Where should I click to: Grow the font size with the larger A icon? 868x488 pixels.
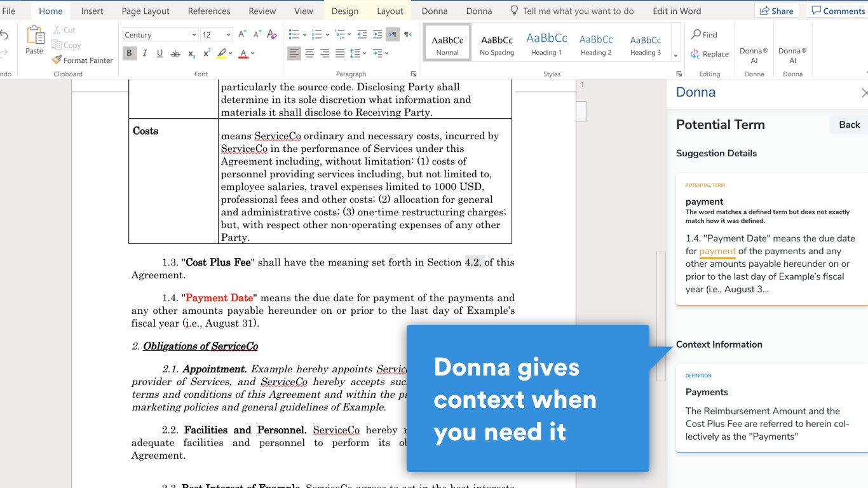pyautogui.click(x=242, y=35)
